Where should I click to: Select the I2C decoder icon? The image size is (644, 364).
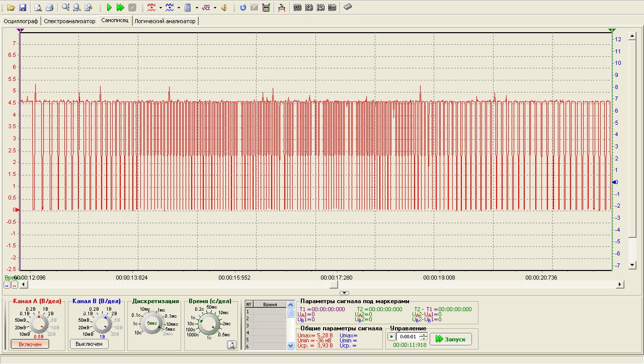tap(320, 8)
